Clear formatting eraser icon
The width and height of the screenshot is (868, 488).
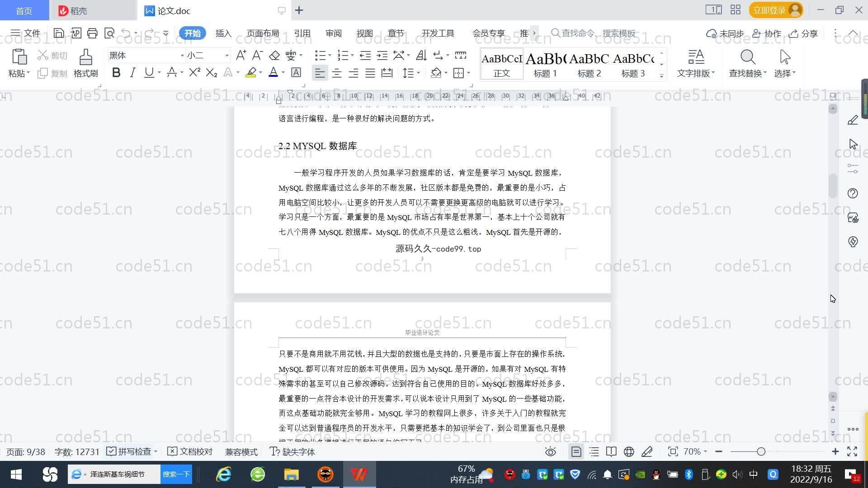pyautogui.click(x=274, y=55)
